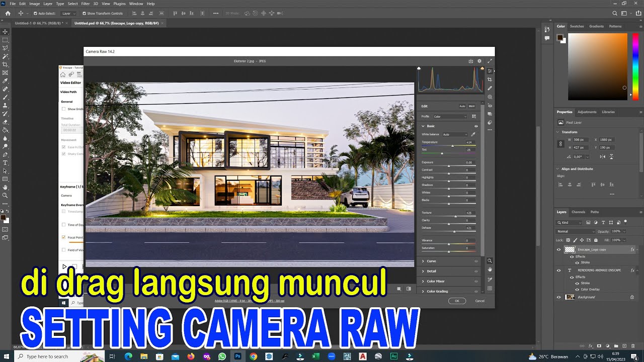644x362 pixels.
Task: Open WhatsApp from Windows taskbar
Action: pos(222,356)
